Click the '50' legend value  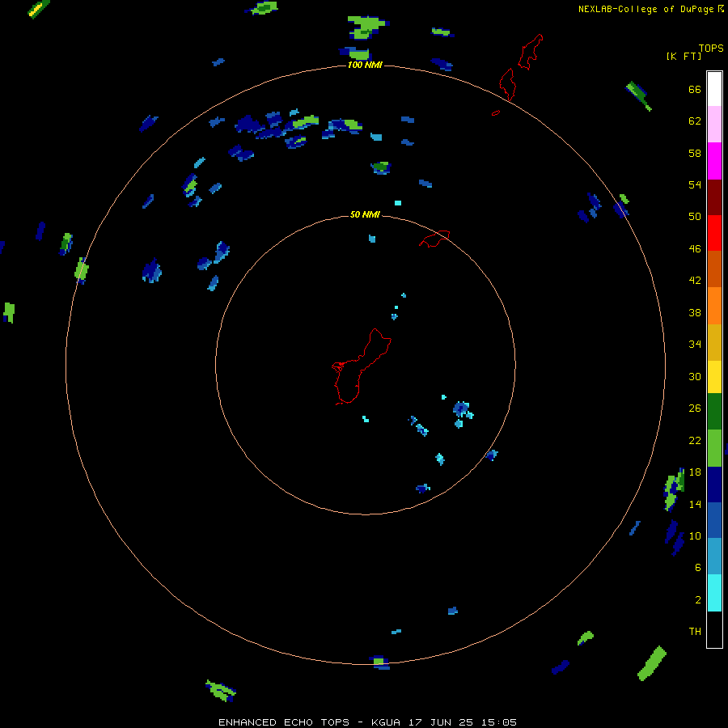point(695,217)
